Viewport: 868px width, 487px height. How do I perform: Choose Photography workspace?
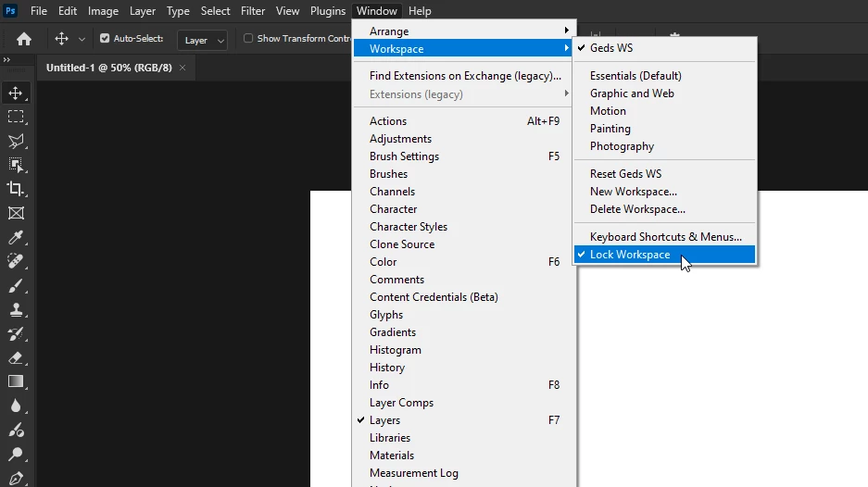664,146
